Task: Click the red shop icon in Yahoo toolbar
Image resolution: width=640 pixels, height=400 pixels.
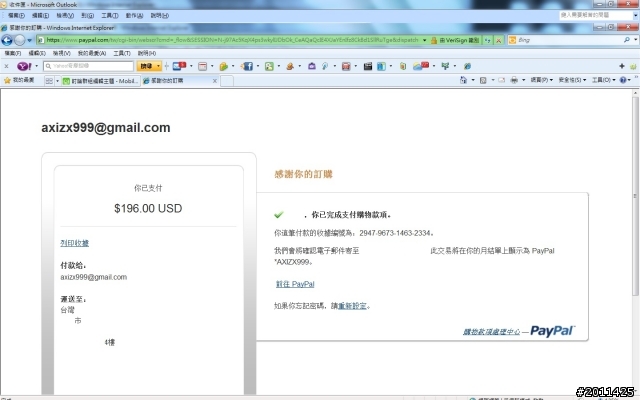Action: (x=346, y=66)
